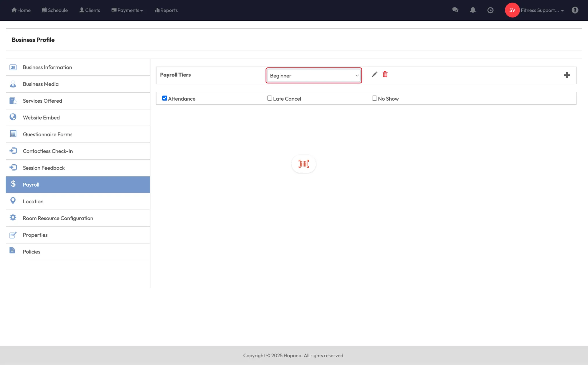The width and height of the screenshot is (588, 365).
Task: Delete tier using red trash icon
Action: point(385,75)
